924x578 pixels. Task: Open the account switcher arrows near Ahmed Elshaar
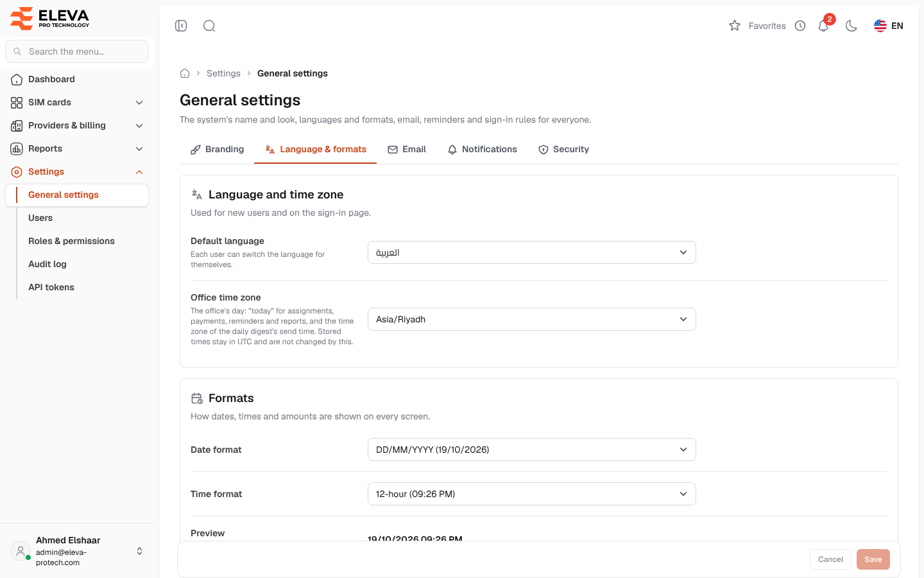139,551
